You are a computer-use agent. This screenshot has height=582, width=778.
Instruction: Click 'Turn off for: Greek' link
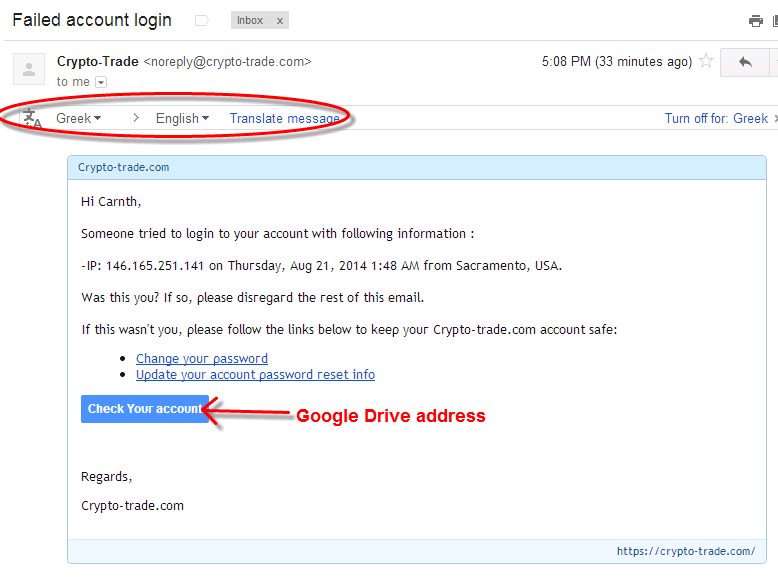716,118
